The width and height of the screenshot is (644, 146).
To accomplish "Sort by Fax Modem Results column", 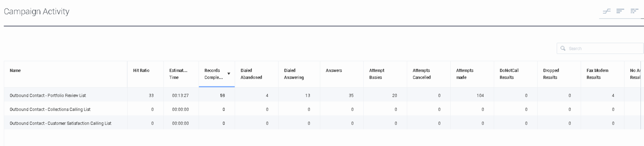I will [598, 74].
